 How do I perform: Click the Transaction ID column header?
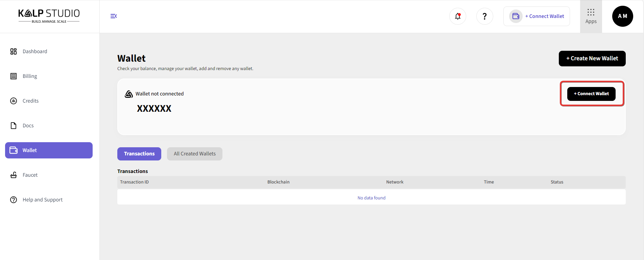[x=134, y=182]
